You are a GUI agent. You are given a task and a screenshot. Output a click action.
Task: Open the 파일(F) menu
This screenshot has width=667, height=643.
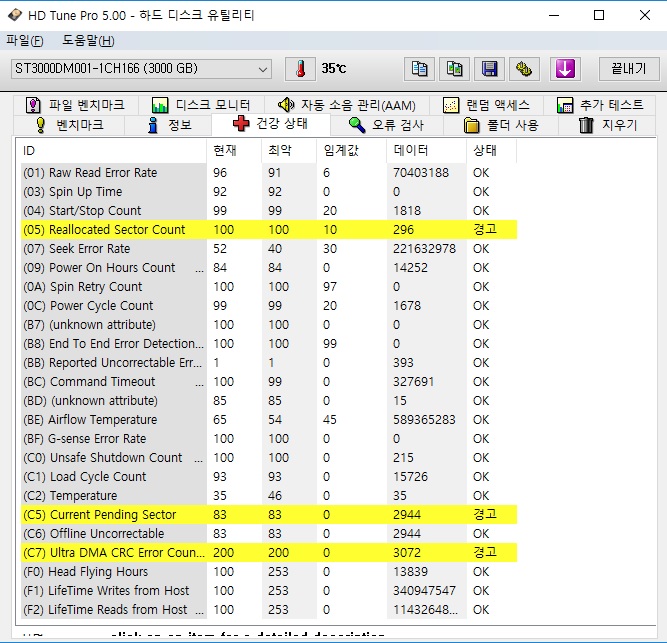point(25,41)
